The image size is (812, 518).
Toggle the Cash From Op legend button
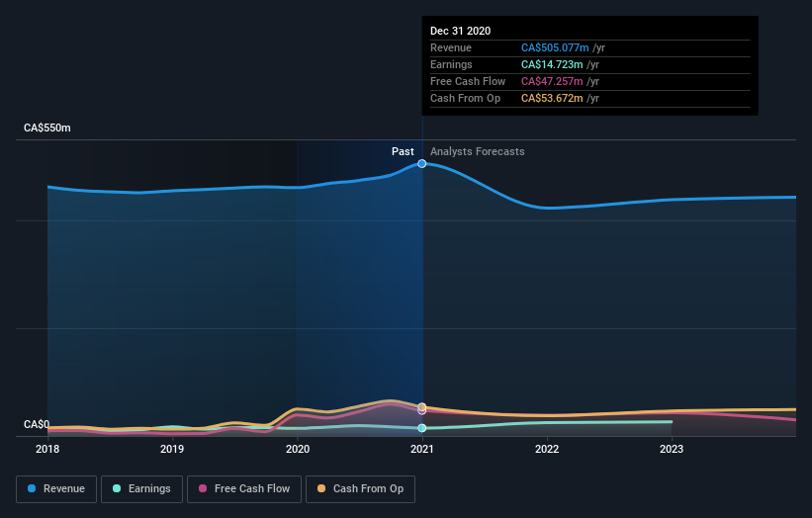360,489
